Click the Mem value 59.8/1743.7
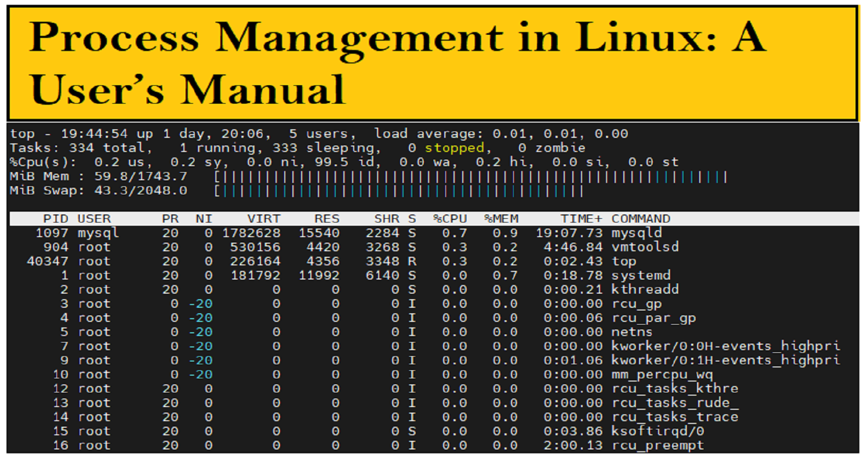Screen dimensions: 868x456 [141, 176]
